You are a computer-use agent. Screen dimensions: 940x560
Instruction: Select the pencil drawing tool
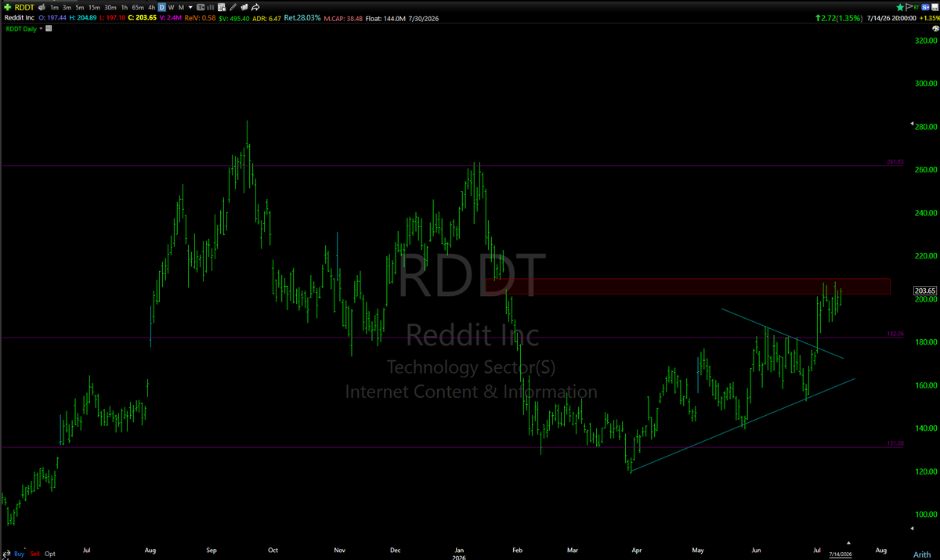(233, 7)
